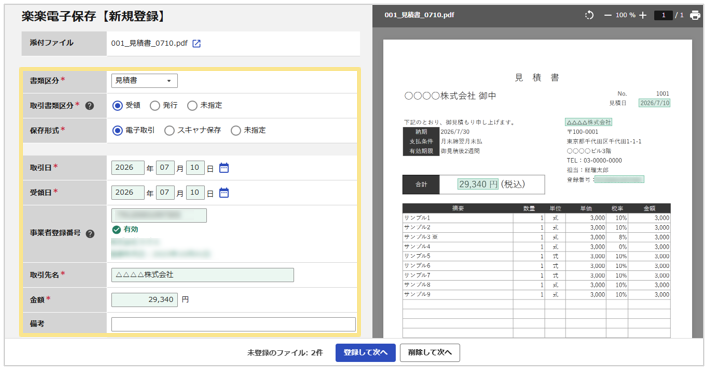
Task: Click the 取引日 month field
Action: click(x=165, y=167)
